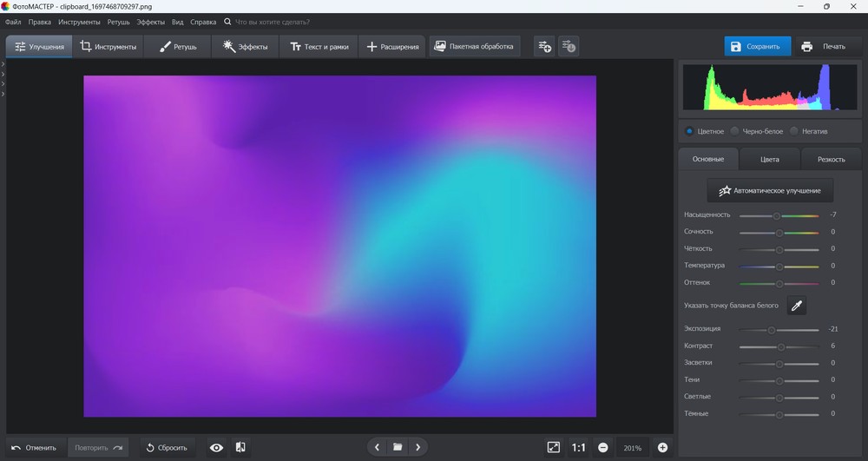The width and height of the screenshot is (868, 461).
Task: Click the white balance eyedropper icon
Action: coord(796,305)
